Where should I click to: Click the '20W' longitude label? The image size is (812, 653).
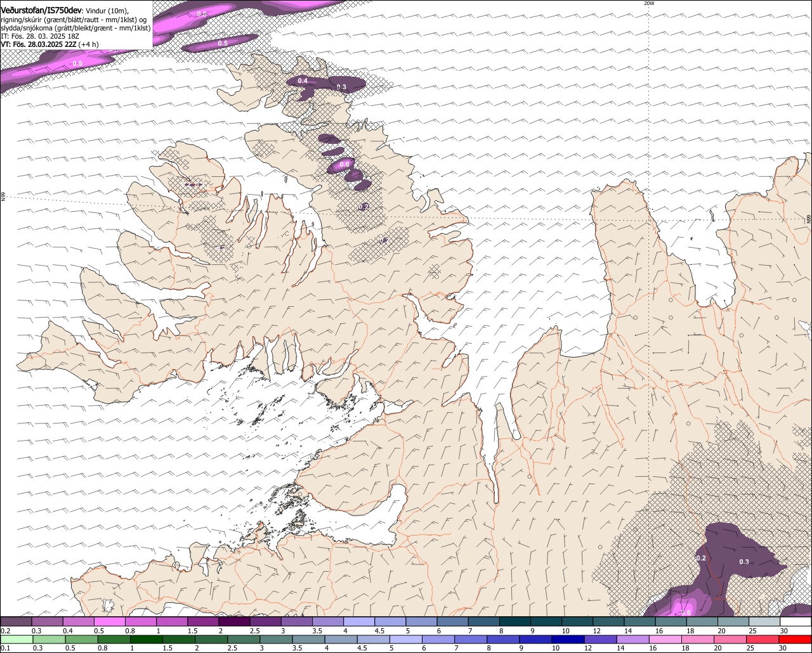(649, 3)
